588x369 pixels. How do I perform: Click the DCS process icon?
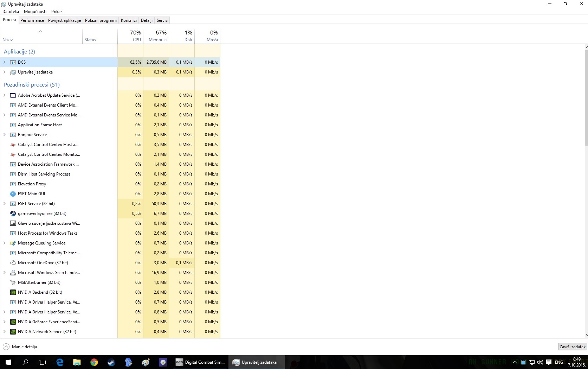point(13,62)
